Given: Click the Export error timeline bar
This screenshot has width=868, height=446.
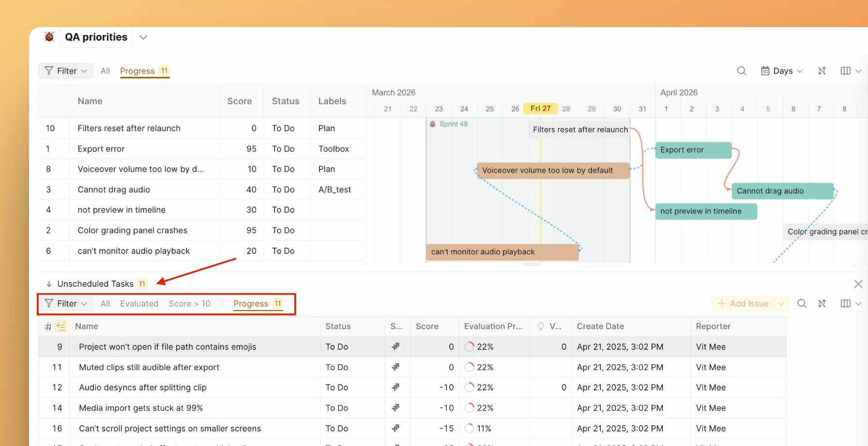Looking at the screenshot, I should pos(693,150).
